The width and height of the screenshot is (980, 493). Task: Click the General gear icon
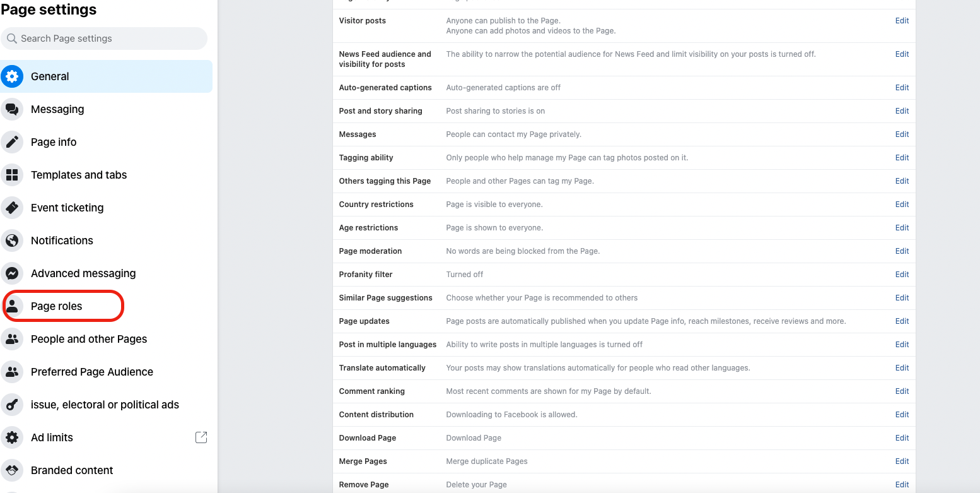[12, 76]
